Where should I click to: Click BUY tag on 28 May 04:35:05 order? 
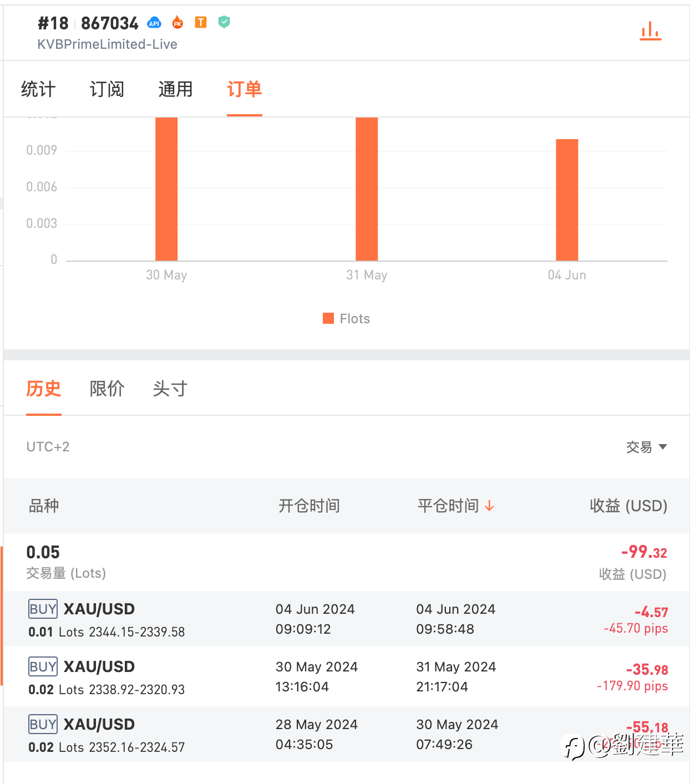pyautogui.click(x=43, y=724)
